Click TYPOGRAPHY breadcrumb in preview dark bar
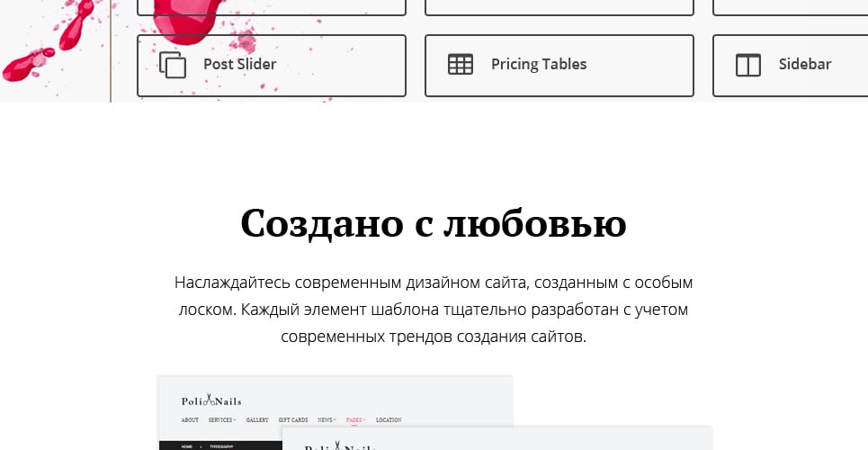This screenshot has height=450, width=868. point(221,446)
